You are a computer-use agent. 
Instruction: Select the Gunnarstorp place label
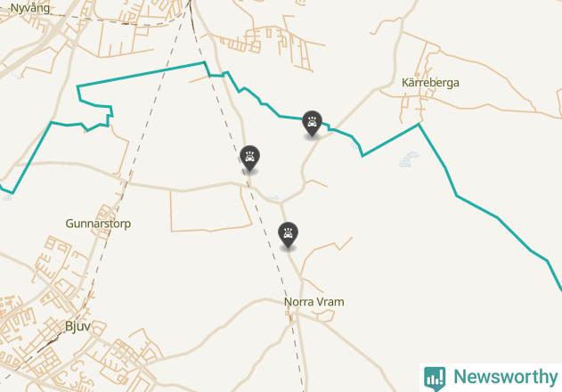98,224
